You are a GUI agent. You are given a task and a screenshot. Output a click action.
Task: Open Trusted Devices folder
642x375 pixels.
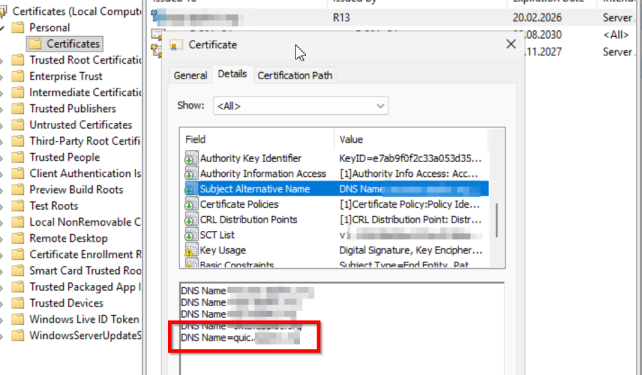66,303
